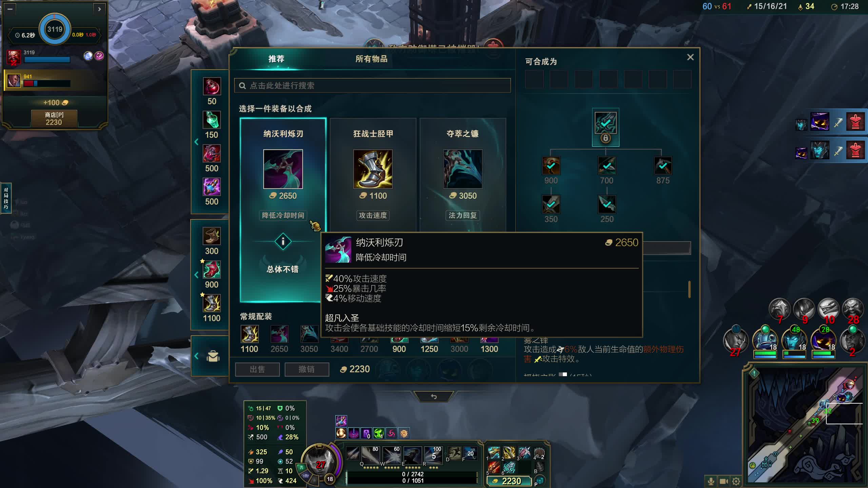Click the info icon under 纳沃利烁刃
Image resolution: width=868 pixels, height=488 pixels.
283,242
